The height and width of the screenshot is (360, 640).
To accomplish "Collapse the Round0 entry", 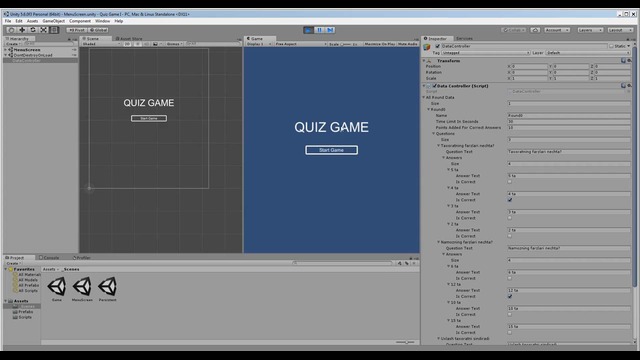I will coord(429,109).
